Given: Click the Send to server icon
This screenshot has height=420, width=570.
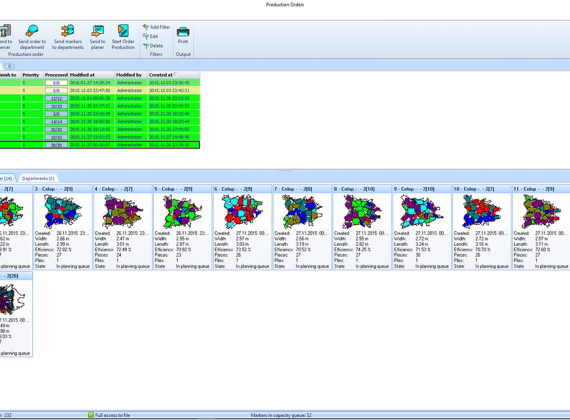Looking at the screenshot, I should pos(5,31).
